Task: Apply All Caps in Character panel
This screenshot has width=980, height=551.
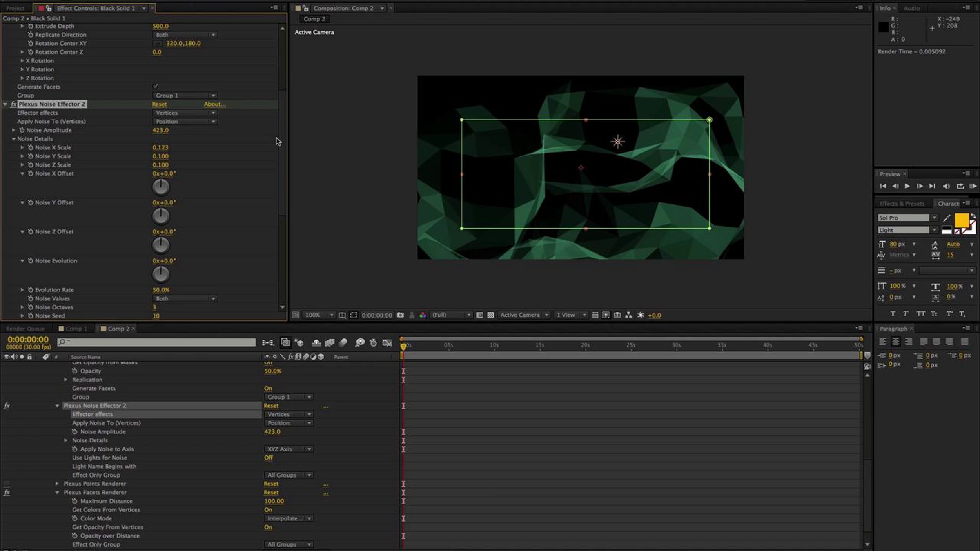Action: click(x=920, y=313)
